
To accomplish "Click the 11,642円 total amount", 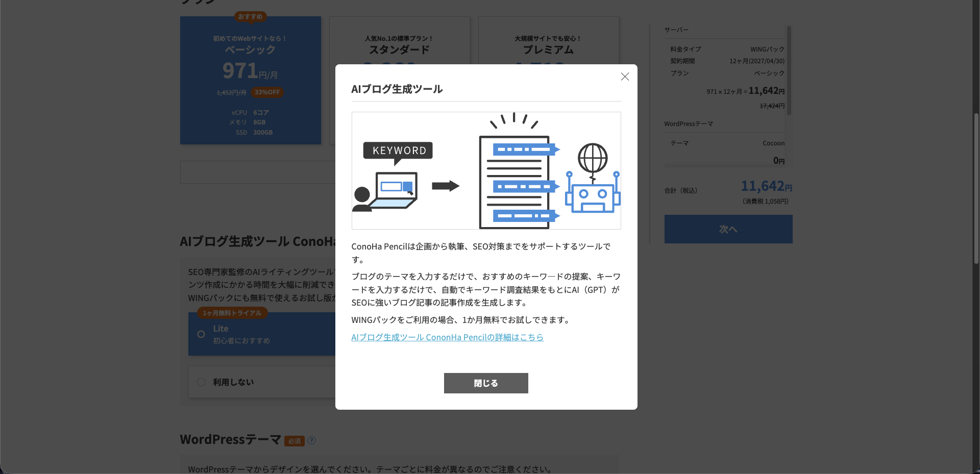I will (x=766, y=186).
